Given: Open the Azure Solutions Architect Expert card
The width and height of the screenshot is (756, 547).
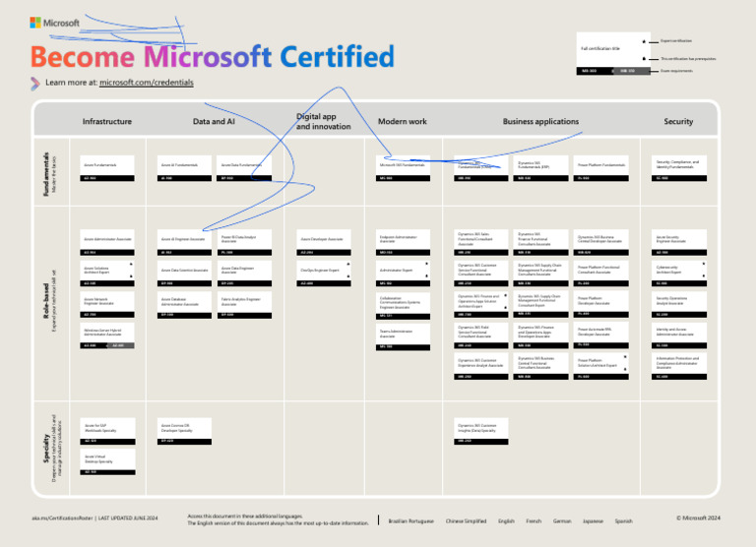Looking at the screenshot, I should pyautogui.click(x=107, y=273).
